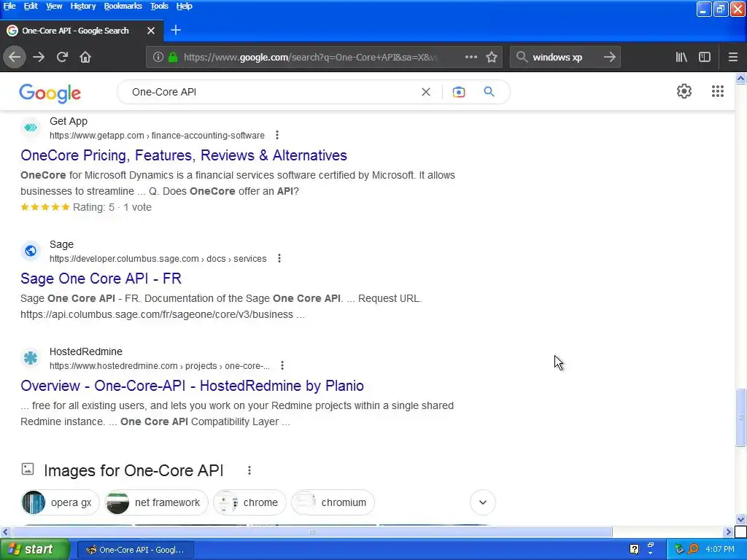Click the windows xp search field

[565, 57]
